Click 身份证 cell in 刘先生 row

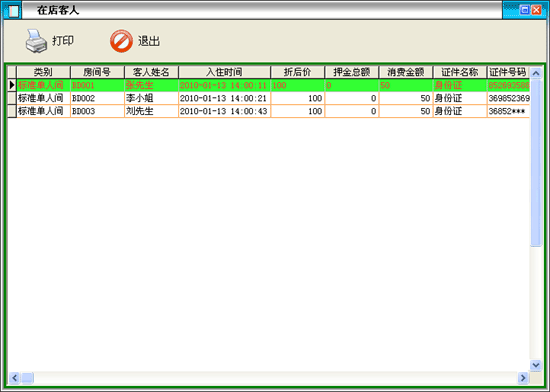[460, 111]
